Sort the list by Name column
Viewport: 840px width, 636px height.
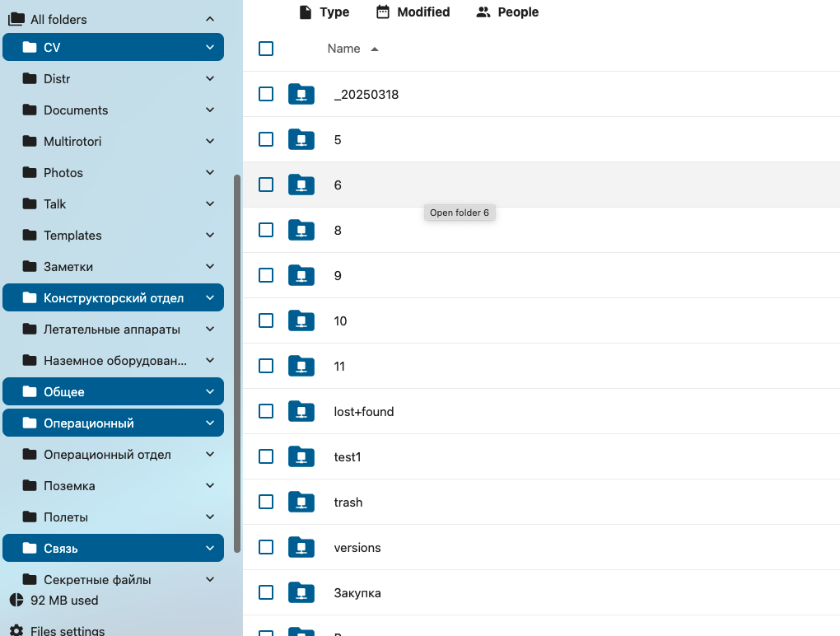(344, 49)
